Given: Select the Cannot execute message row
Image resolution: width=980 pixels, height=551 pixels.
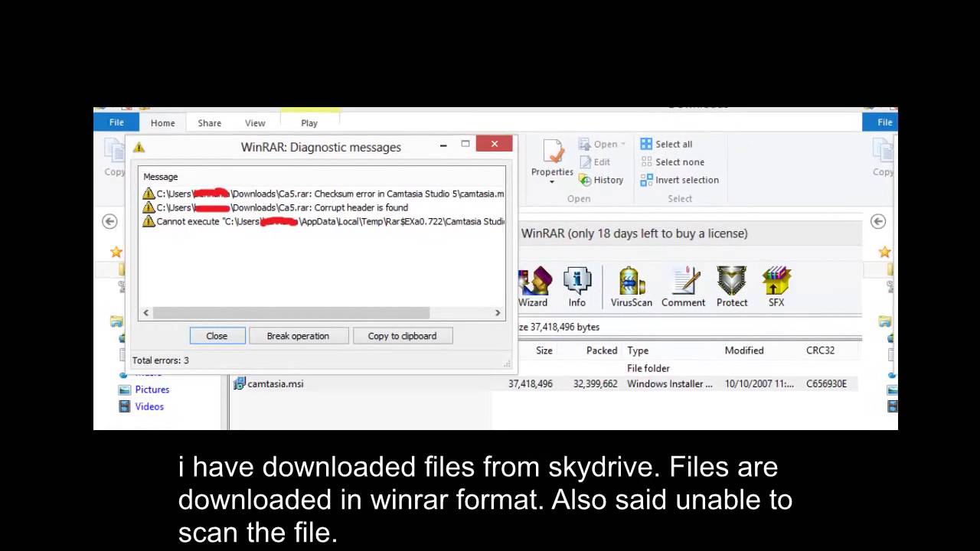Looking at the screenshot, I should click(x=322, y=221).
